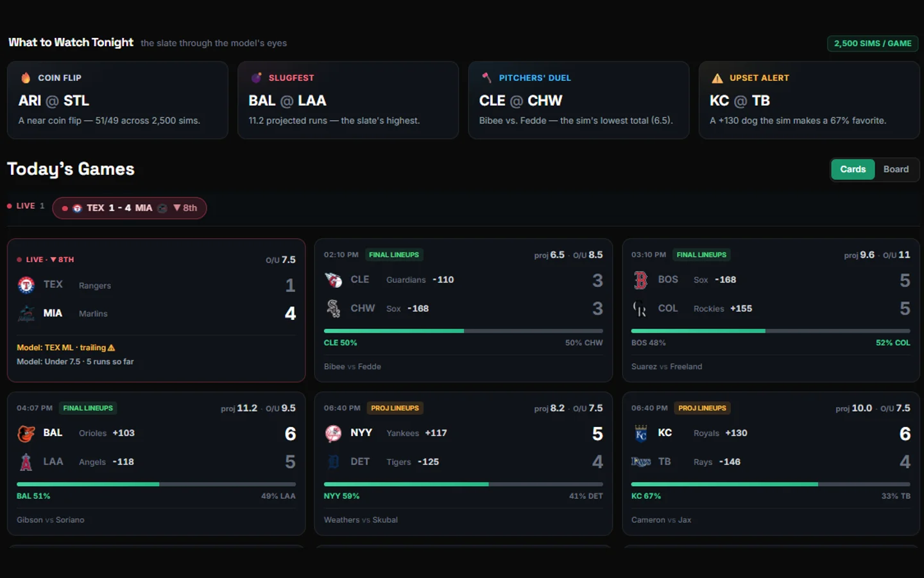Click the Royals team logo
The image size is (924, 578).
pos(640,433)
